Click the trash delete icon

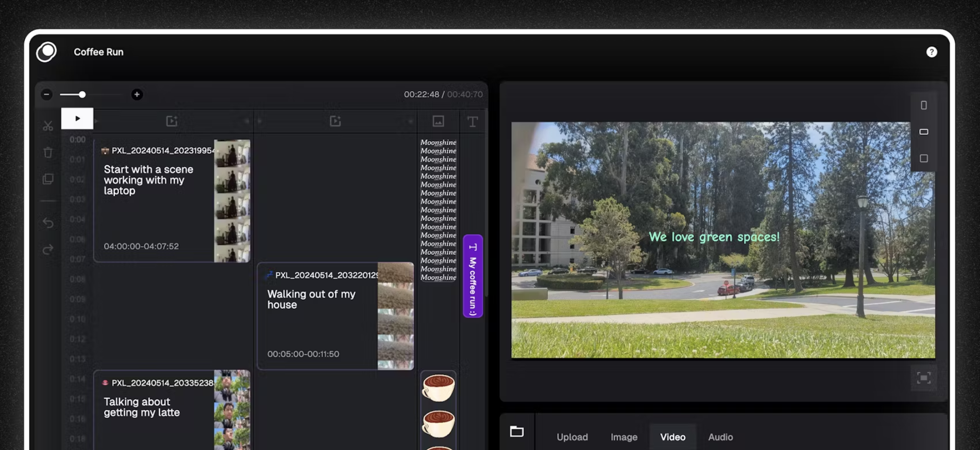tap(48, 152)
